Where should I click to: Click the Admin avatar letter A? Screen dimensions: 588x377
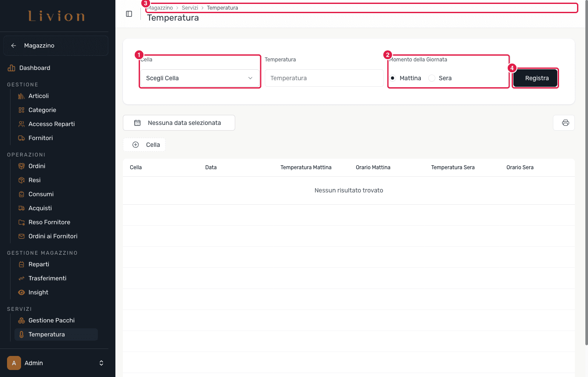click(14, 363)
